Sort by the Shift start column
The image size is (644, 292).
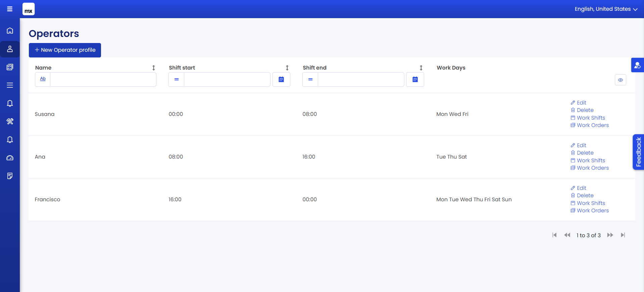point(287,68)
